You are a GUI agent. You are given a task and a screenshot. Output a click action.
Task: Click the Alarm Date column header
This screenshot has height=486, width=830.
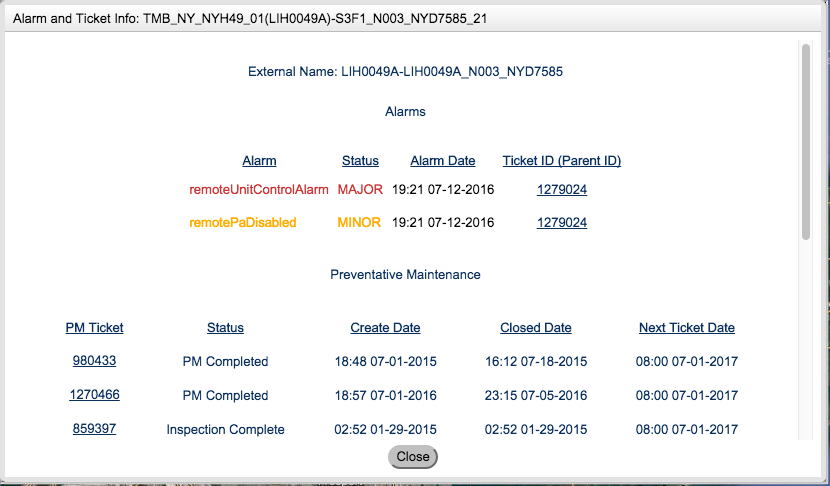tap(442, 160)
